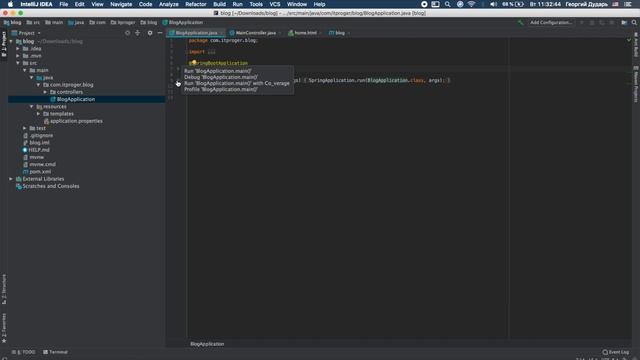The width and height of the screenshot is (640, 360).
Task: Open macOS Spotlight search icon
Action: 447,4
